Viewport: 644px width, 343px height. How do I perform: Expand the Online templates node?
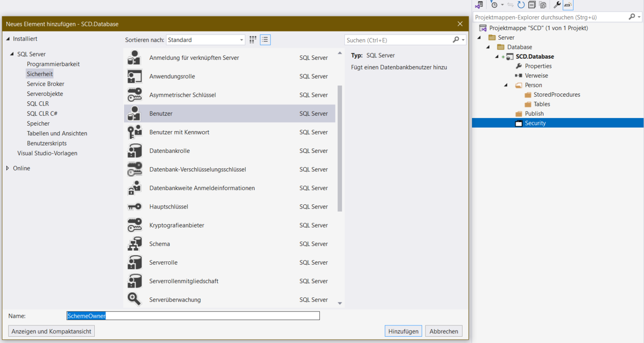(7, 168)
